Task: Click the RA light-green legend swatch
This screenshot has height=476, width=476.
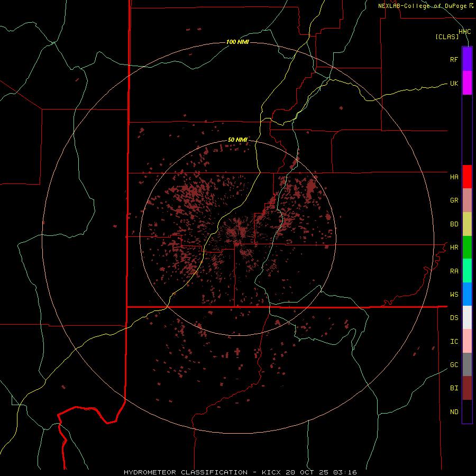Action: [467, 271]
